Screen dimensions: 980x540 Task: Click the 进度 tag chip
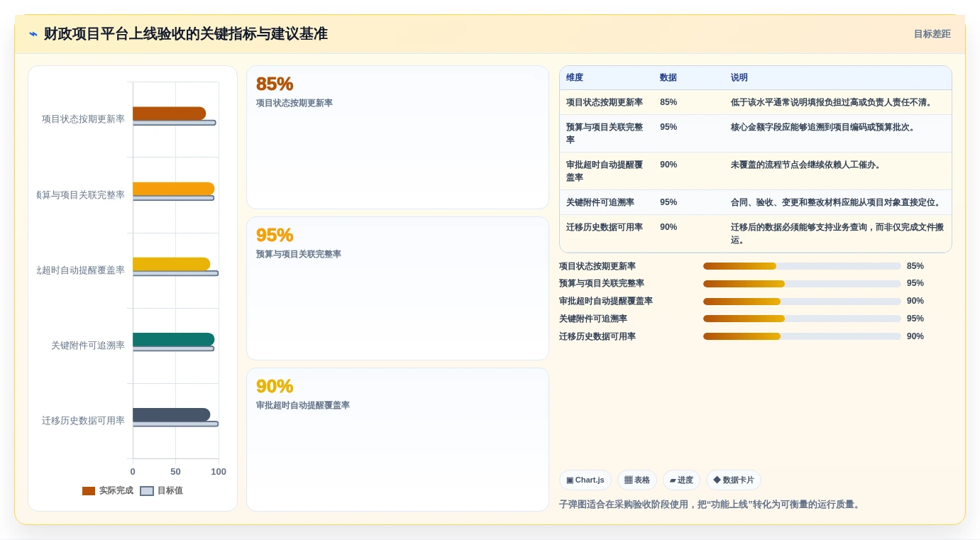pyautogui.click(x=681, y=480)
